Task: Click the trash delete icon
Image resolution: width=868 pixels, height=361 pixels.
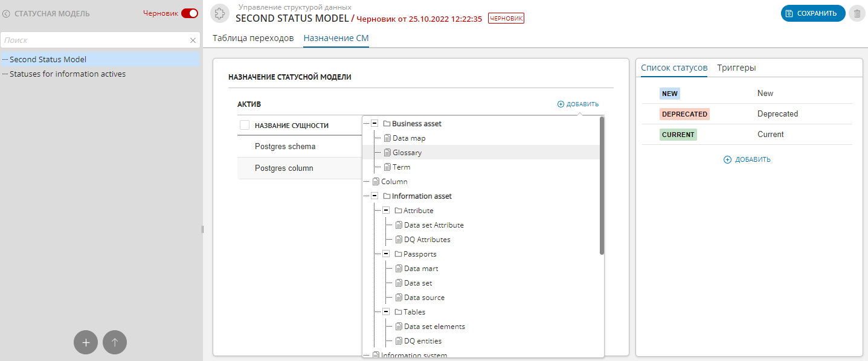Action: pos(857,13)
